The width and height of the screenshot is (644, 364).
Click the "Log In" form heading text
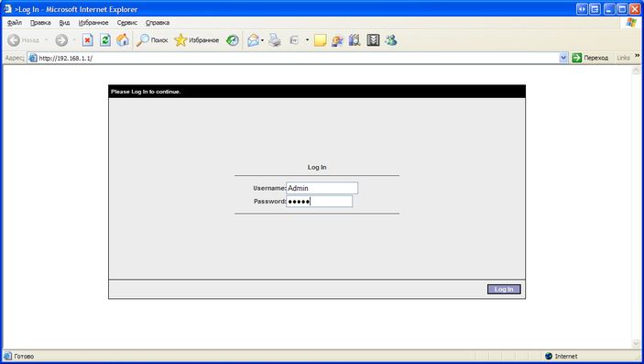317,168
